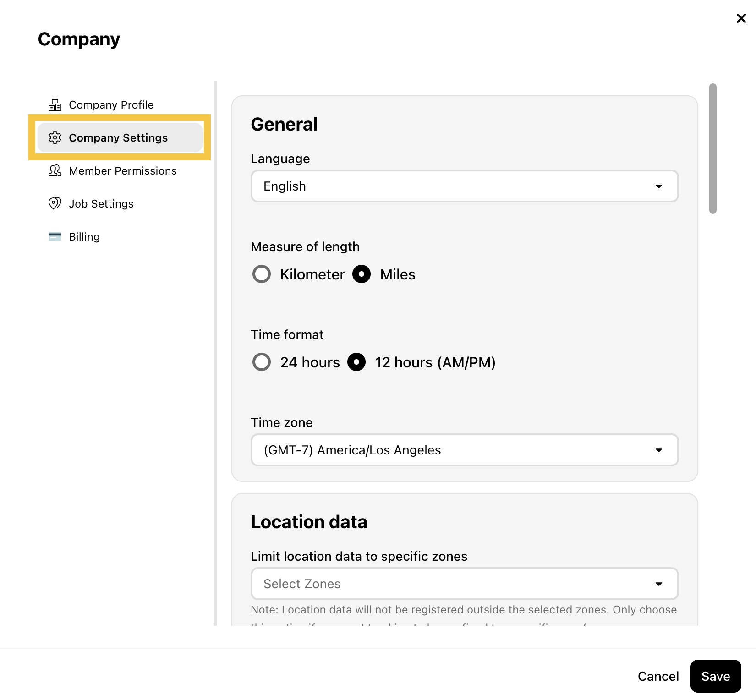Click the settings panel vertical scrollbar
The image size is (756, 700).
coord(712,148)
